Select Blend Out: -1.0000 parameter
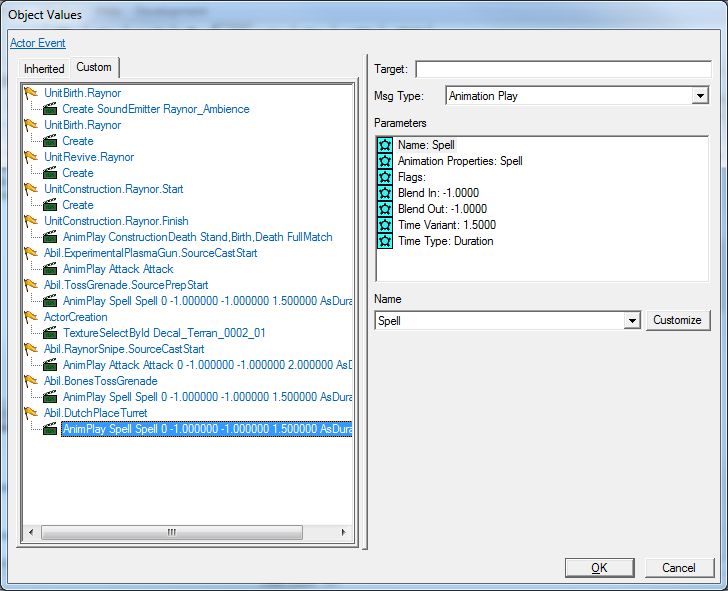 click(442, 209)
